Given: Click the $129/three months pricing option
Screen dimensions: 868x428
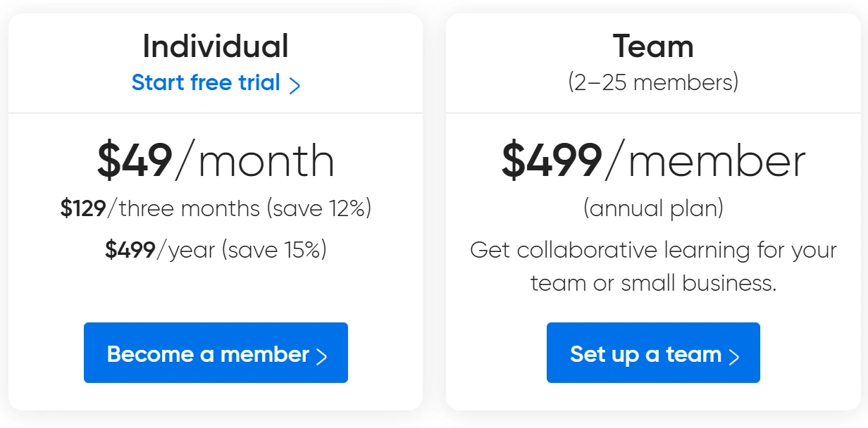Looking at the screenshot, I should pyautogui.click(x=216, y=208).
